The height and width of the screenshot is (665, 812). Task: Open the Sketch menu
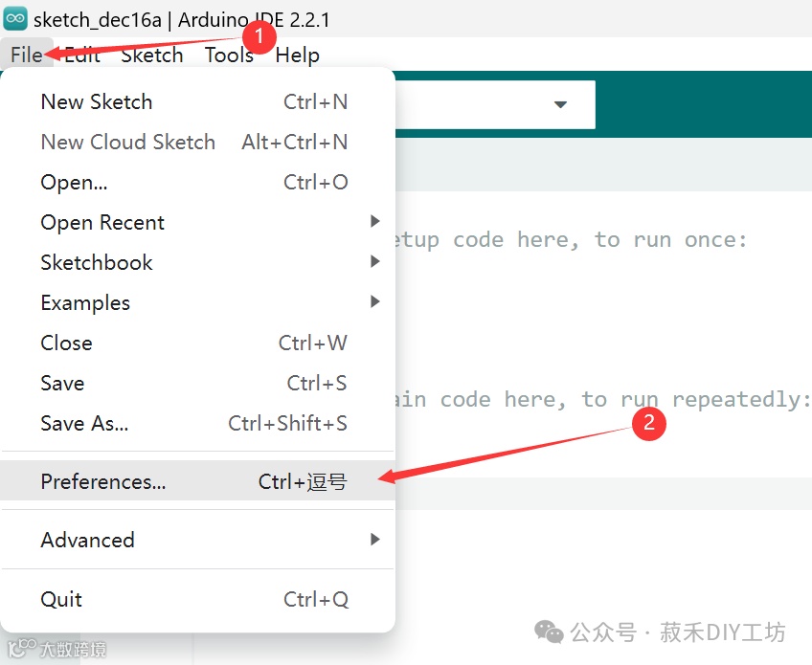click(x=151, y=55)
